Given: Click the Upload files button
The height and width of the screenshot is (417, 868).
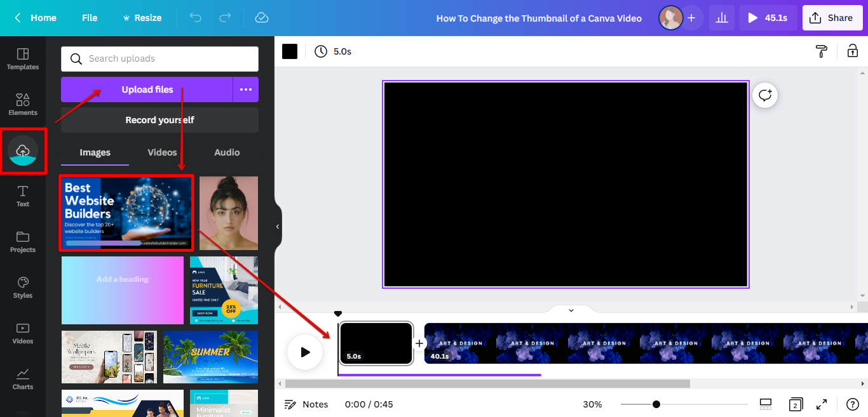Looking at the screenshot, I should click(147, 89).
